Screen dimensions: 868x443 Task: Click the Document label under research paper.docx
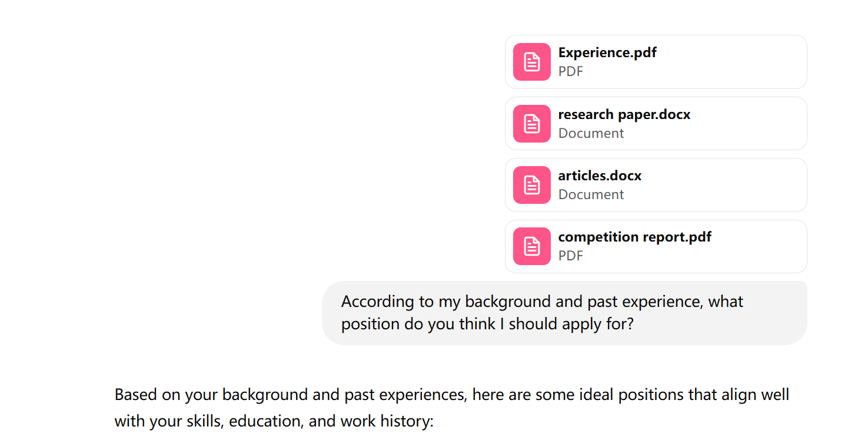(591, 133)
